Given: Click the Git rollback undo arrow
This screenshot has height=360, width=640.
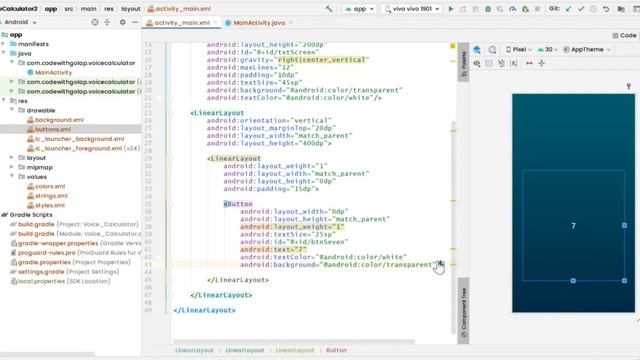Looking at the screenshot, I should tap(606, 9).
